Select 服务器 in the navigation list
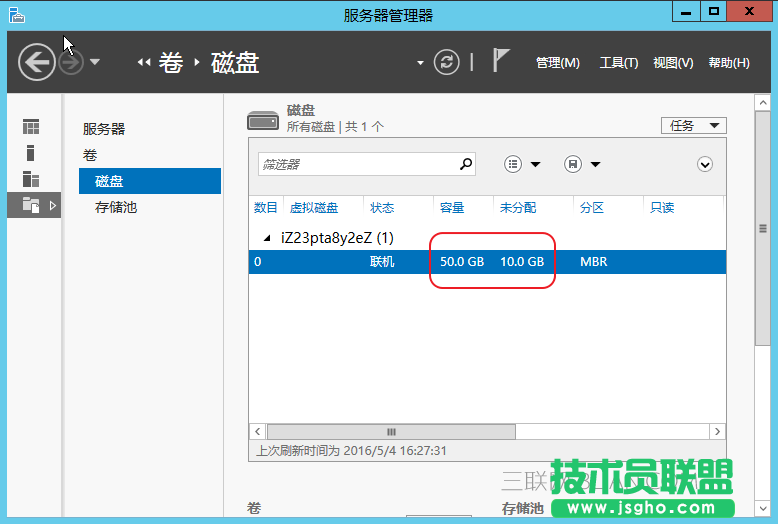Screen dimensions: 778x524 104,129
